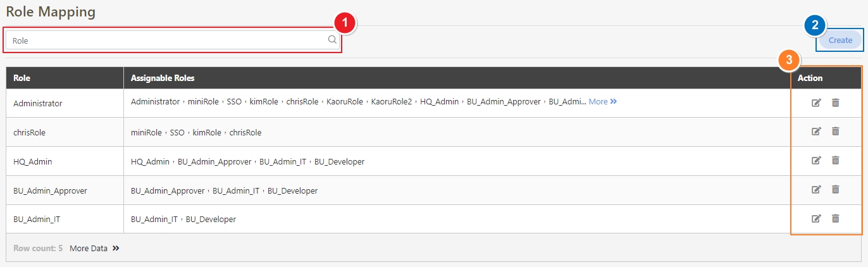Expand More assignable roles for Administrator
Image resolution: width=868 pixels, height=267 pixels.
(602, 102)
